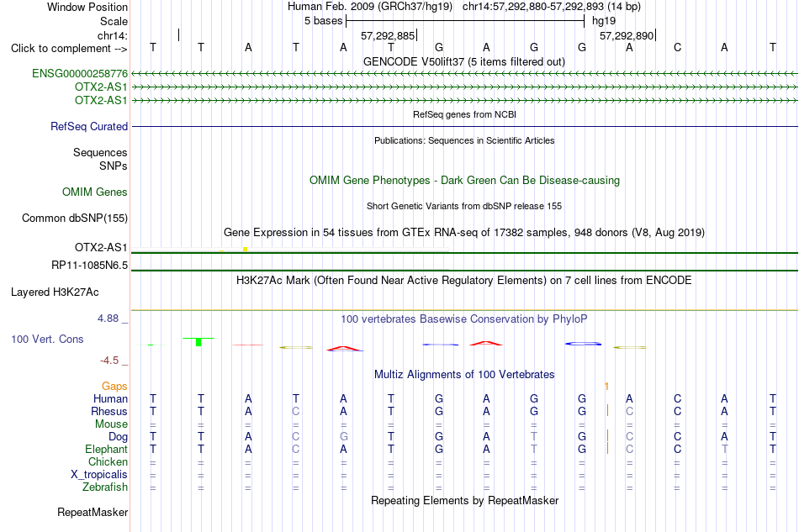Open H3K27Ac Mark track title

[x=464, y=281]
